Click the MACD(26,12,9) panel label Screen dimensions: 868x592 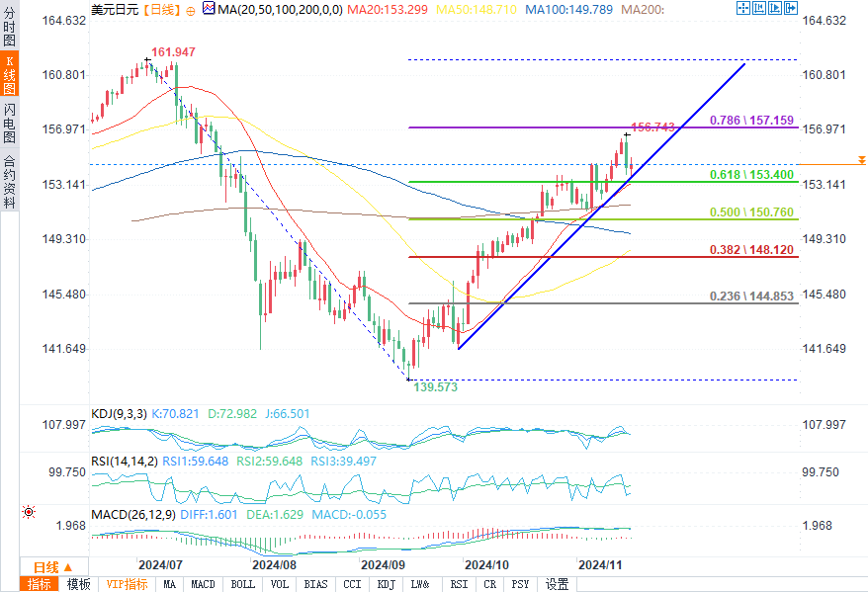click(133, 515)
